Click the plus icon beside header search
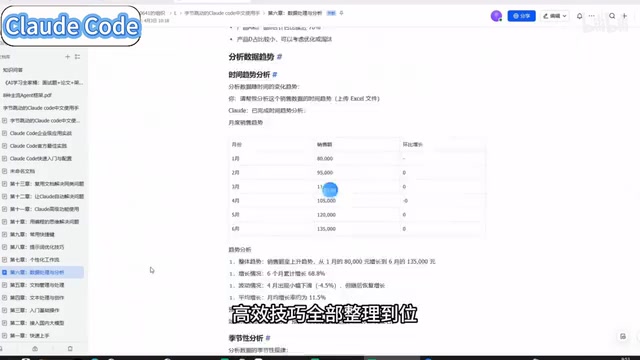Viewport: 640px width, 360px height. (x=624, y=16)
